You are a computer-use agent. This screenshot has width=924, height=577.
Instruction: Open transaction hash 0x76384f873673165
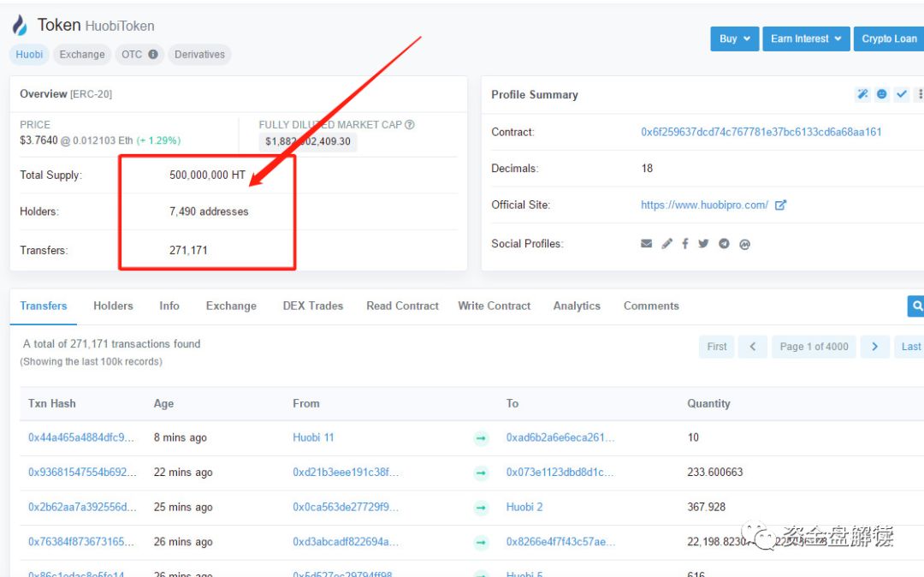pyautogui.click(x=80, y=542)
